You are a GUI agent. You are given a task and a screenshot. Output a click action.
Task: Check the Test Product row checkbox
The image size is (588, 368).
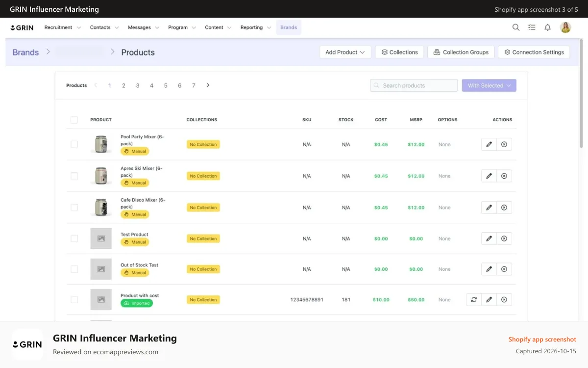[74, 238]
